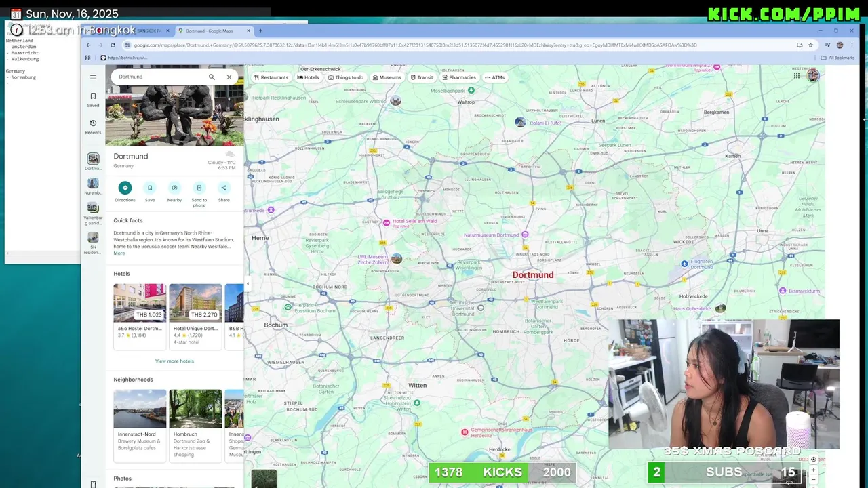
Task: Click the Schleusenpark Waltrop marker
Action: point(395,100)
